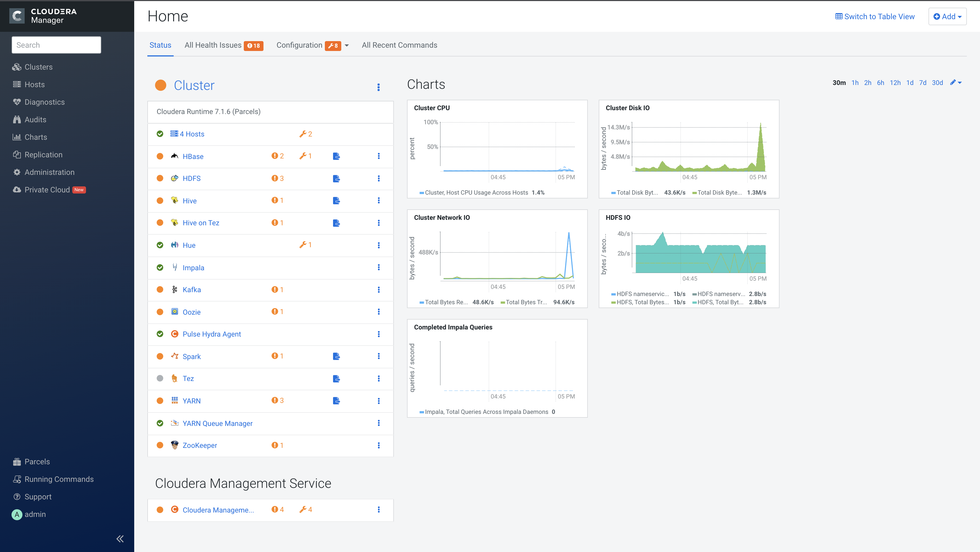Image resolution: width=980 pixels, height=552 pixels.
Task: Open Parcels in the sidebar
Action: [31, 461]
